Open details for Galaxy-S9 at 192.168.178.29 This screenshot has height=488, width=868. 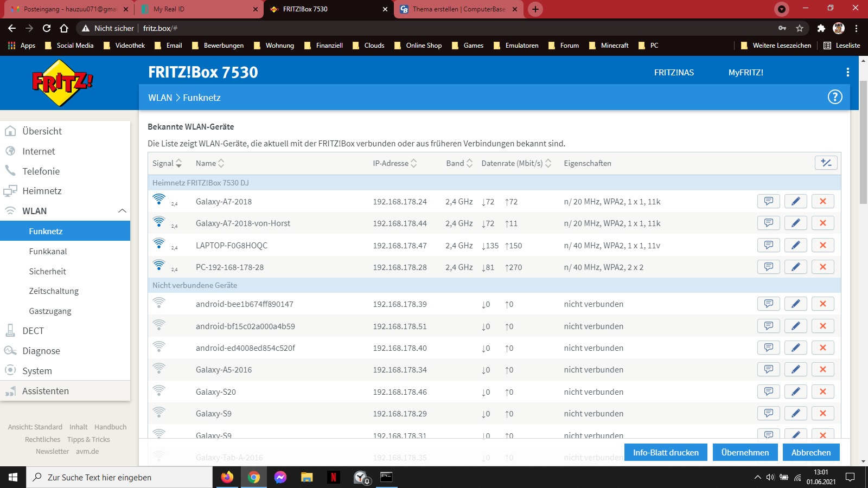(769, 413)
